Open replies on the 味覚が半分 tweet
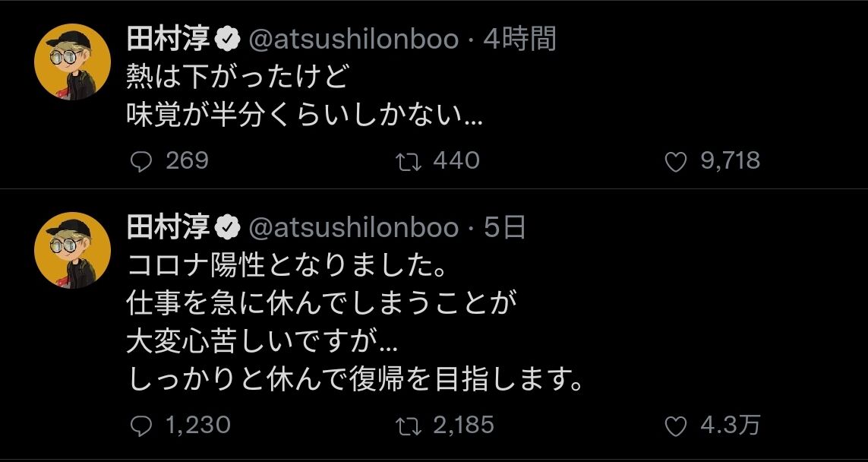Screen dimensions: 868x462 point(140,162)
